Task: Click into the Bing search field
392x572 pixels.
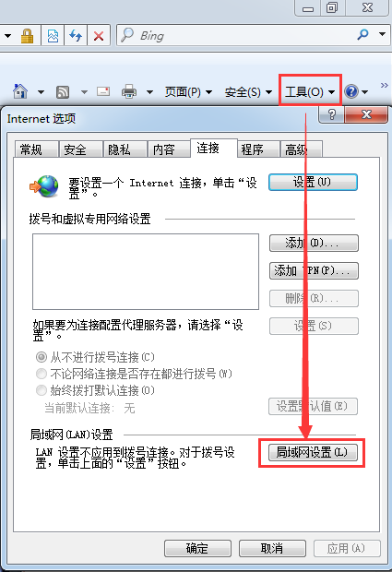Action: coord(241,35)
